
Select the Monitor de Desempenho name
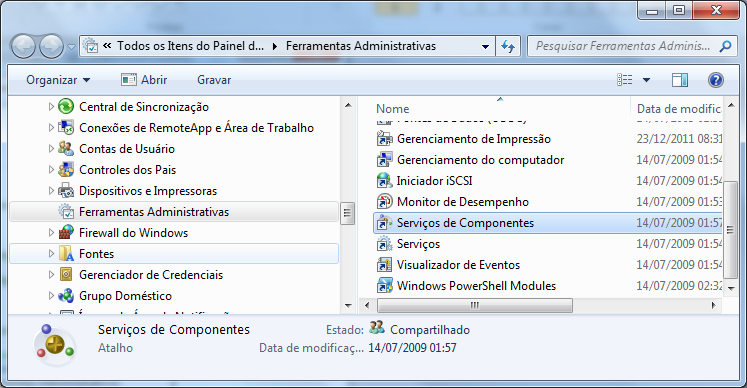463,202
